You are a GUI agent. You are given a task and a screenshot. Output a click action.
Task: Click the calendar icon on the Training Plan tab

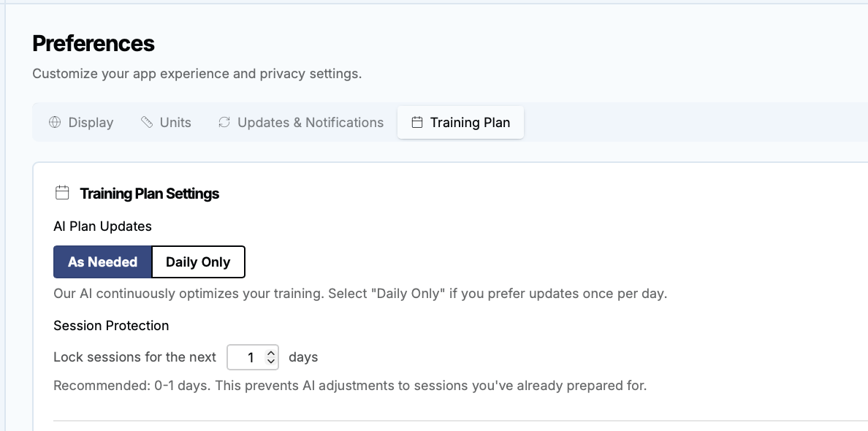417,123
